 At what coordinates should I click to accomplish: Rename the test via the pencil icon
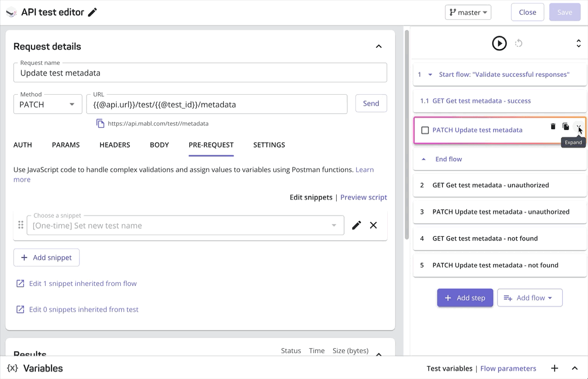92,12
